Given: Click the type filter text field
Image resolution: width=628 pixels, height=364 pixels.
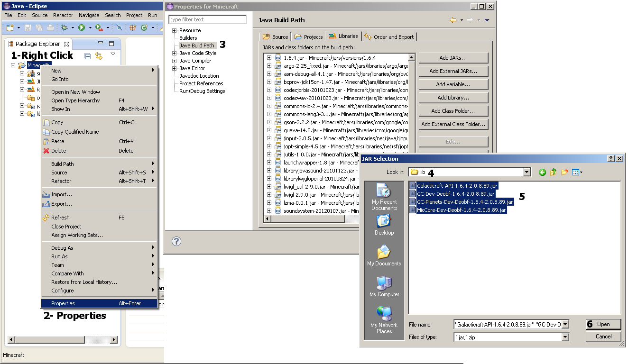Looking at the screenshot, I should coord(208,19).
